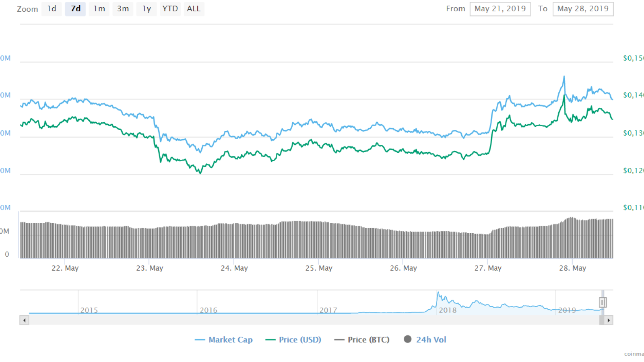Screen dimensions: 644x362
Task: Toggle the Price (USD) series in legend
Action: pos(293,340)
